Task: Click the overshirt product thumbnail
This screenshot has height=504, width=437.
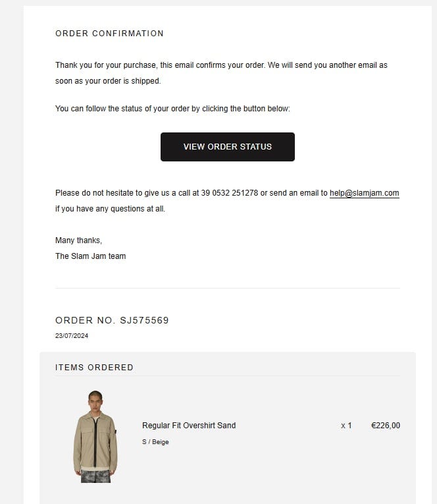Action: point(95,436)
